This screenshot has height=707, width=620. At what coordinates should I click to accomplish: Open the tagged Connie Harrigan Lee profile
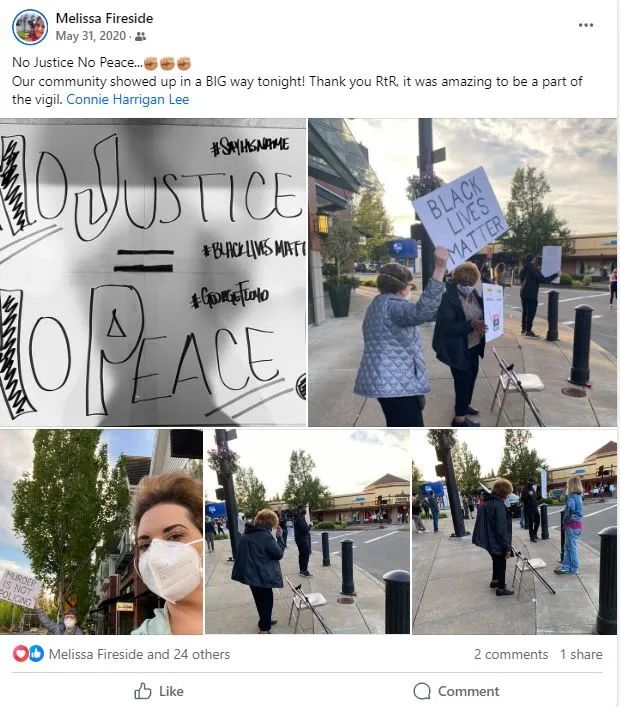pyautogui.click(x=128, y=99)
